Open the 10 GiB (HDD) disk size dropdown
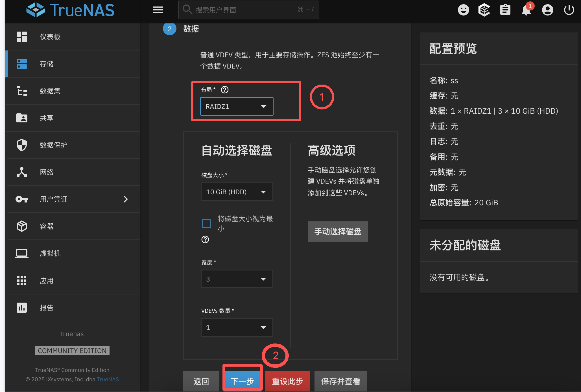The image size is (581, 392). click(x=237, y=192)
